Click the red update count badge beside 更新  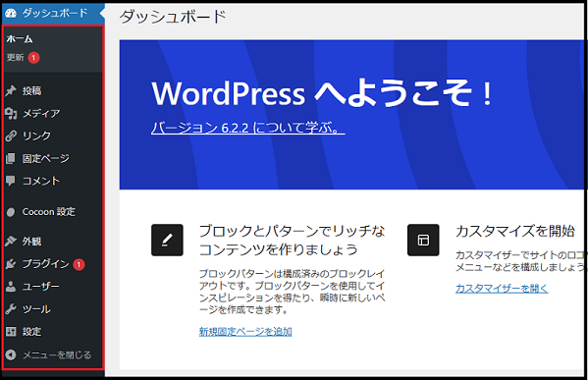coord(33,58)
